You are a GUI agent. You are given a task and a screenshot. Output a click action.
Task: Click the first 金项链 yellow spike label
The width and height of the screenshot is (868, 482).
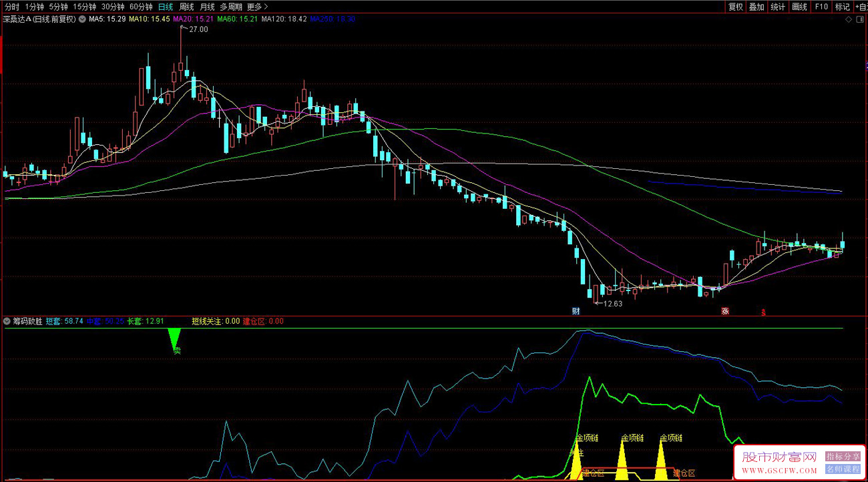[x=587, y=439]
